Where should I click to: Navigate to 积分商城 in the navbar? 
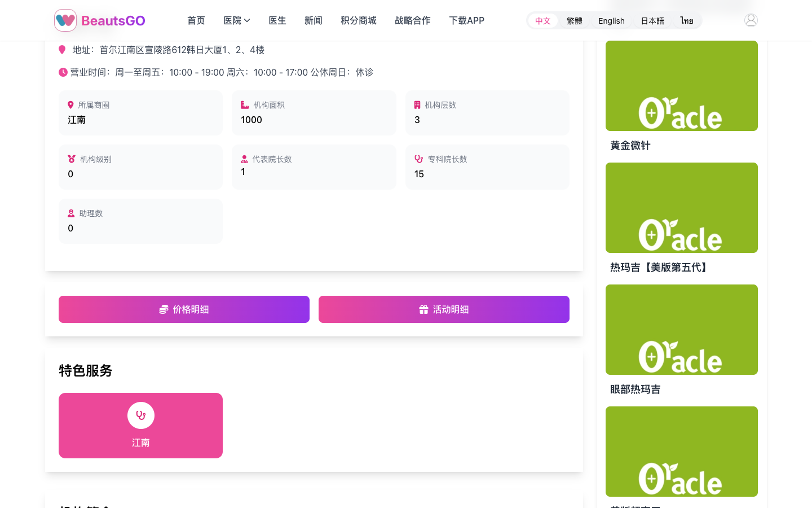click(x=358, y=20)
